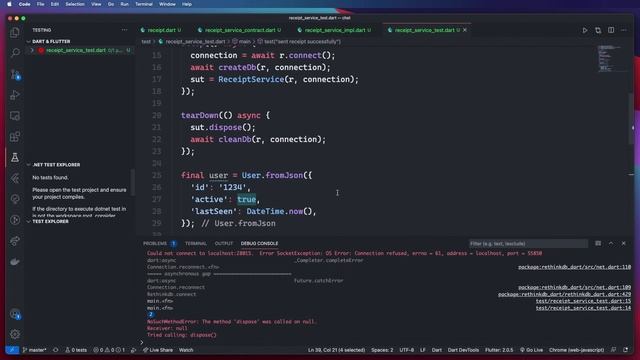Open link package:rethinkdb_dart/src/net.dart:118
The image size is (640, 360).
pyautogui.click(x=574, y=267)
